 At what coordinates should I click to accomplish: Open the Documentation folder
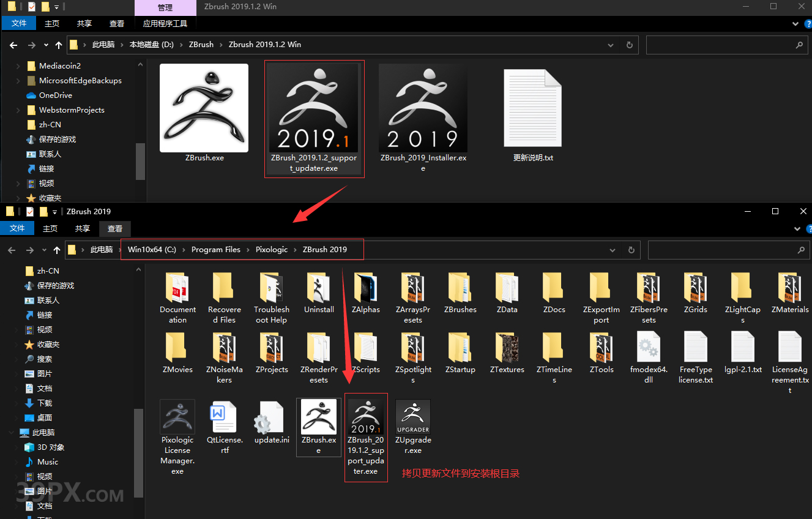tap(177, 297)
